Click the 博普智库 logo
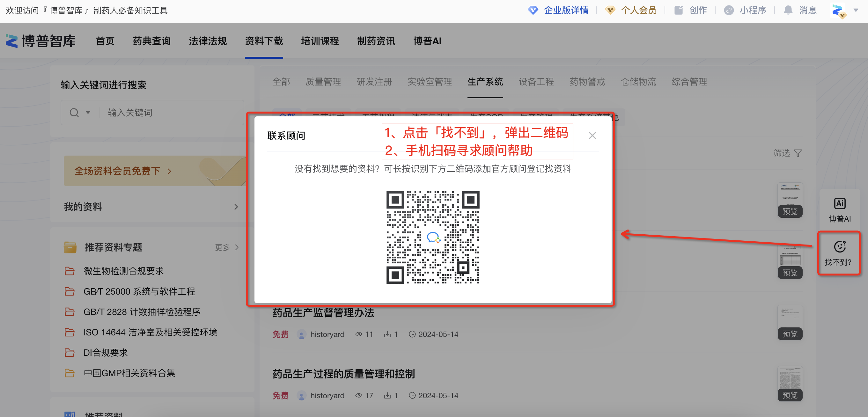The height and width of the screenshot is (417, 868). point(40,41)
